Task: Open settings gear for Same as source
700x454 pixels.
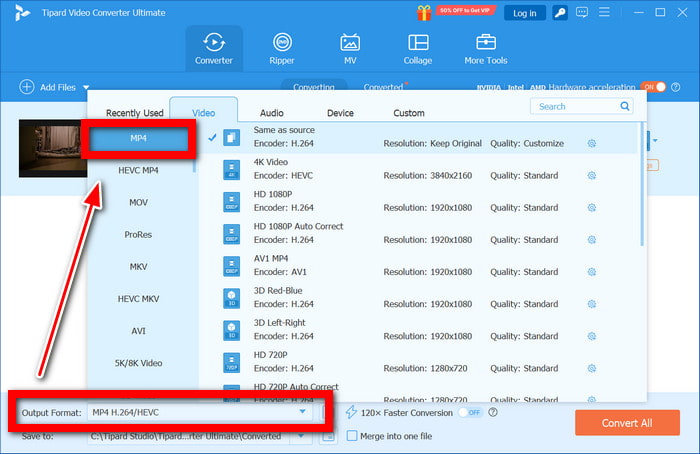Action: (x=592, y=143)
